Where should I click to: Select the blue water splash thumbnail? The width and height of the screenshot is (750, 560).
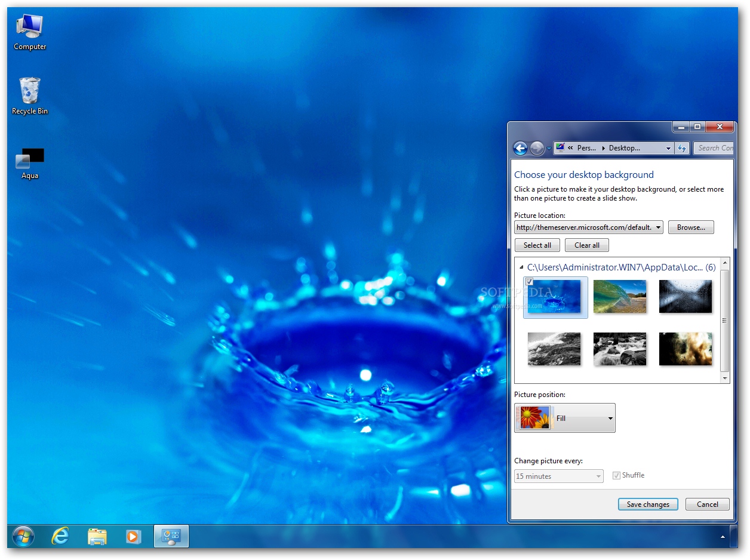(554, 297)
